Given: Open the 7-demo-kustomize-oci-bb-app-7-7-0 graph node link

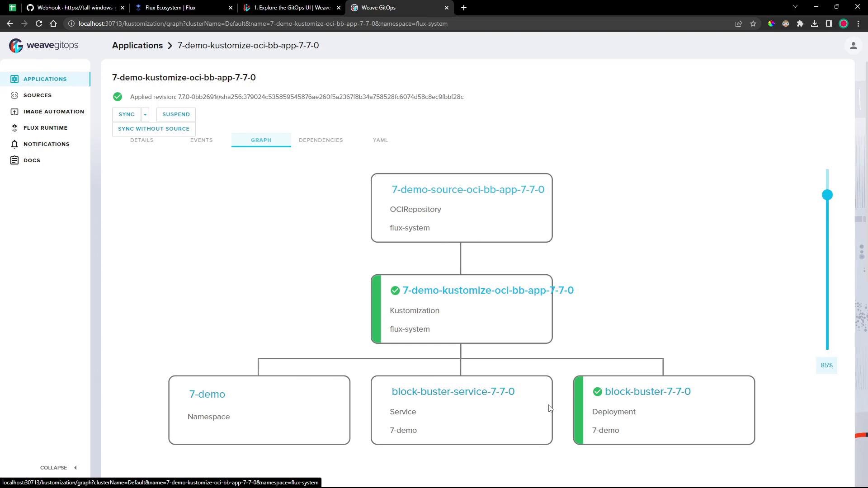Looking at the screenshot, I should pos(488,291).
